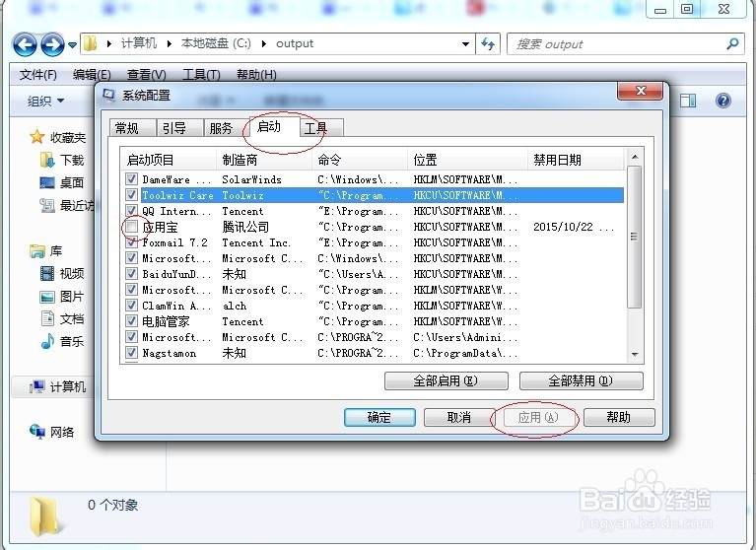Image resolution: width=756 pixels, height=550 pixels.
Task: Sort by 制造商 column header
Action: point(264,160)
